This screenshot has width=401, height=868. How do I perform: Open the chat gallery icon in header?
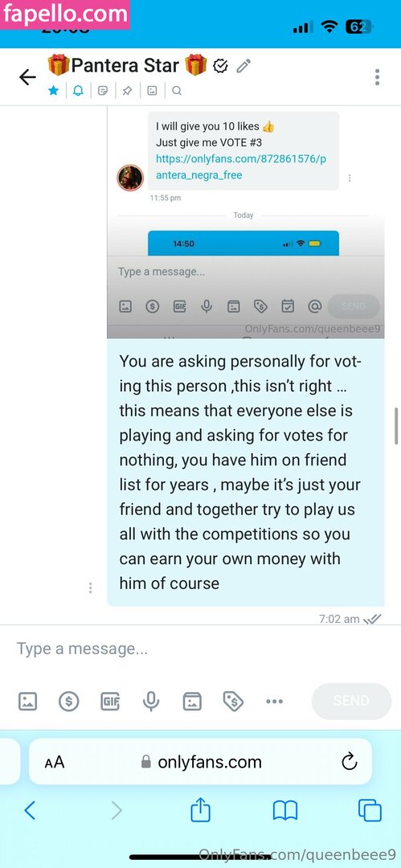point(152,91)
